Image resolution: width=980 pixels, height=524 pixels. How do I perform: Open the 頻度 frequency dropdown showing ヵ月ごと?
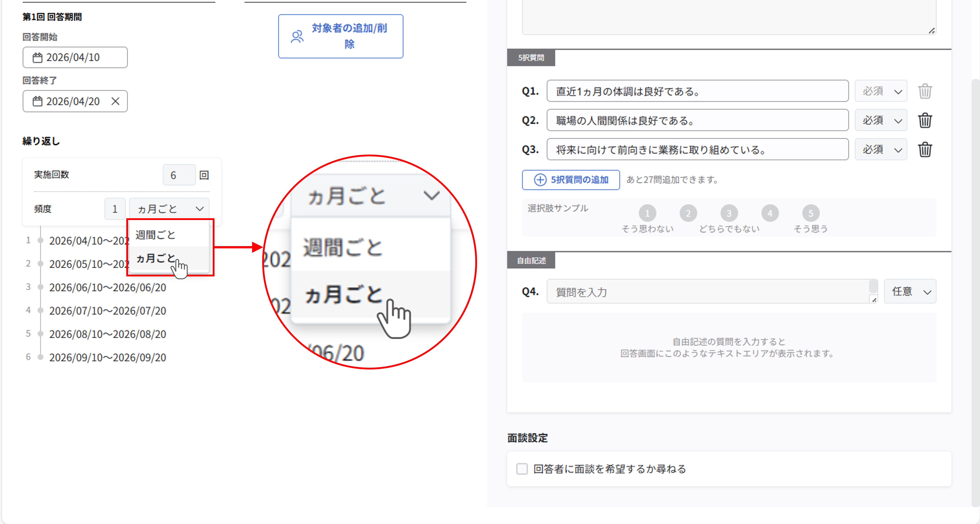coord(169,208)
